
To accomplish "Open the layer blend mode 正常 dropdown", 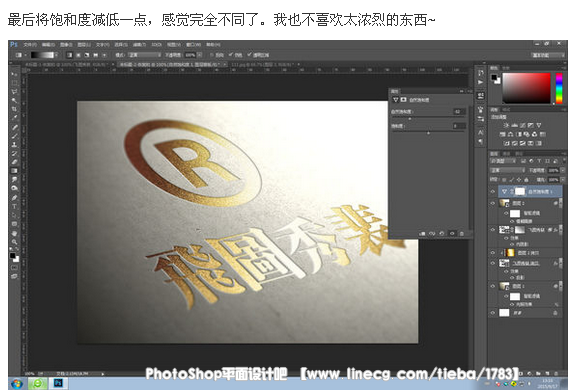I will 508,170.
